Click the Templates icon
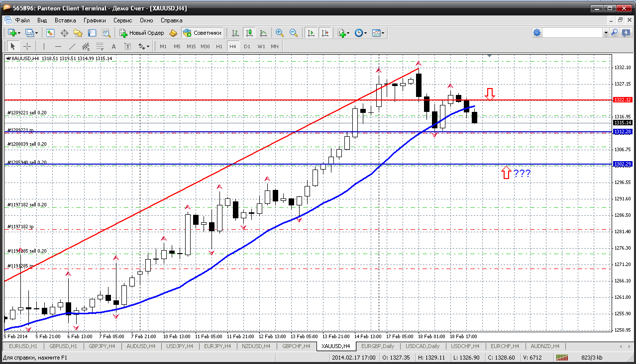Screen dimensions: 636x364 click(x=376, y=33)
